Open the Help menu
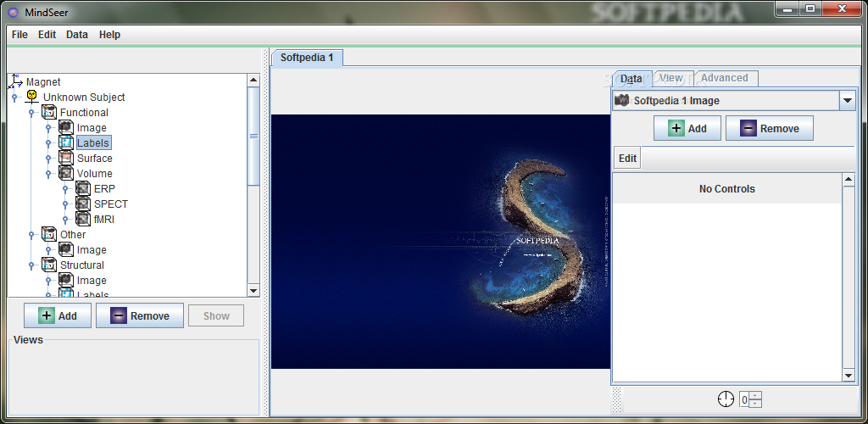 109,34
